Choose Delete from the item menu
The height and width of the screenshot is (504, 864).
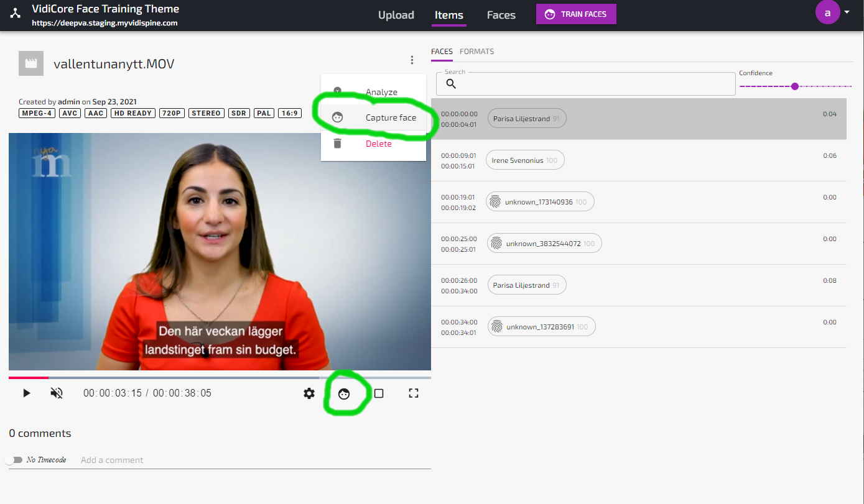[x=378, y=144]
